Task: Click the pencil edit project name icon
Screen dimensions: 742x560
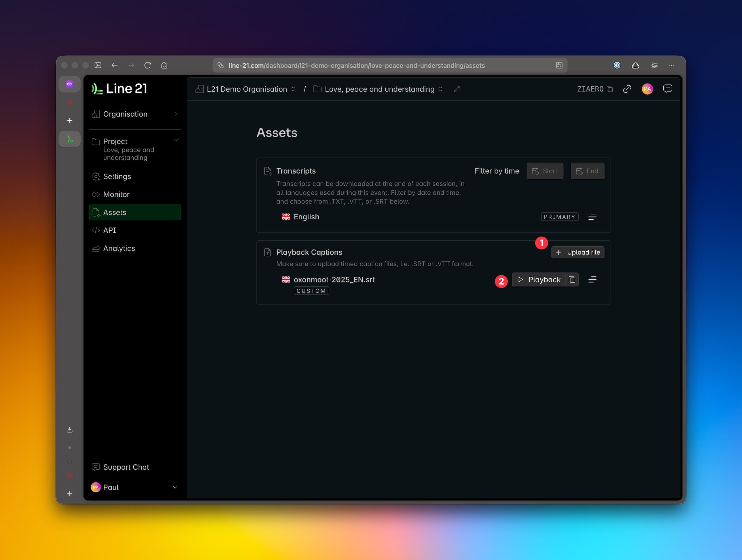Action: (x=457, y=89)
